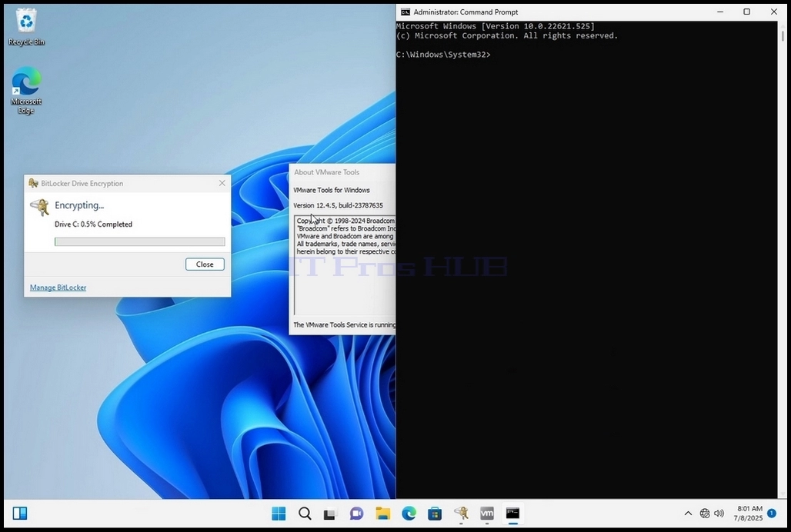Open volume speaker tray icon

click(719, 514)
